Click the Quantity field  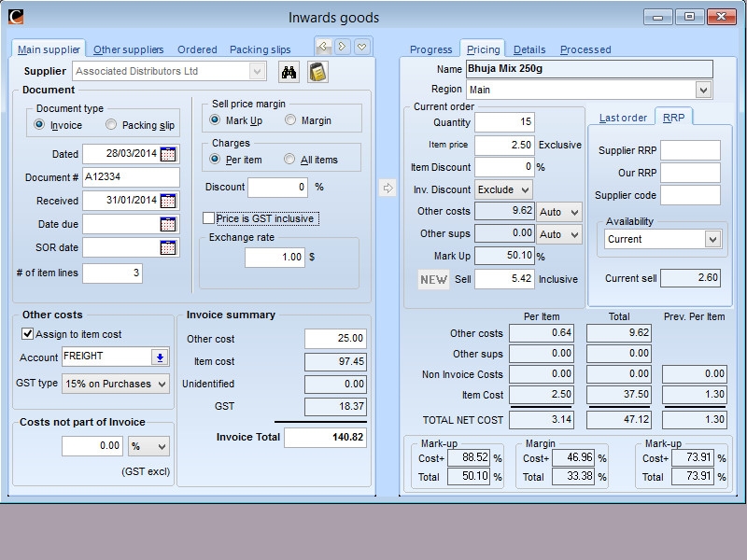504,122
